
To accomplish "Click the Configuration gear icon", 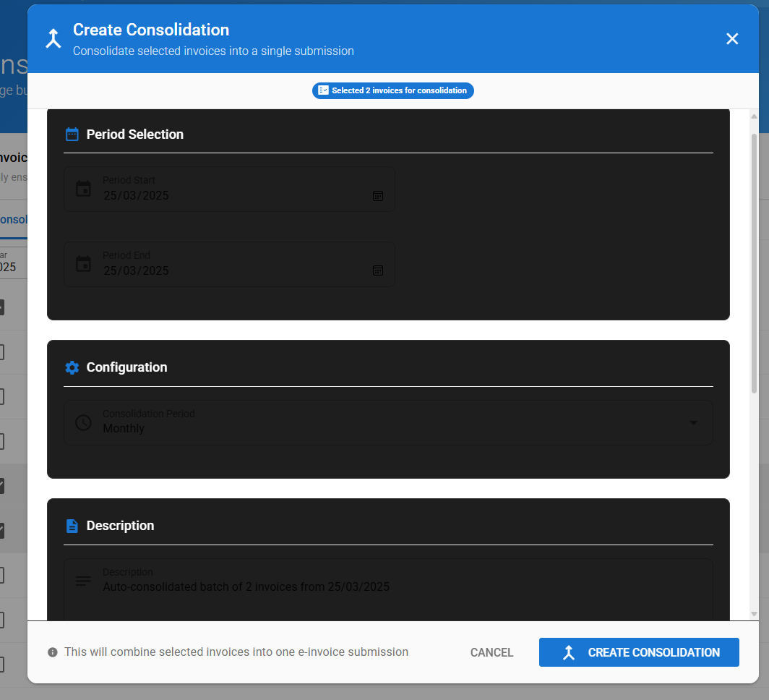I will pos(72,367).
